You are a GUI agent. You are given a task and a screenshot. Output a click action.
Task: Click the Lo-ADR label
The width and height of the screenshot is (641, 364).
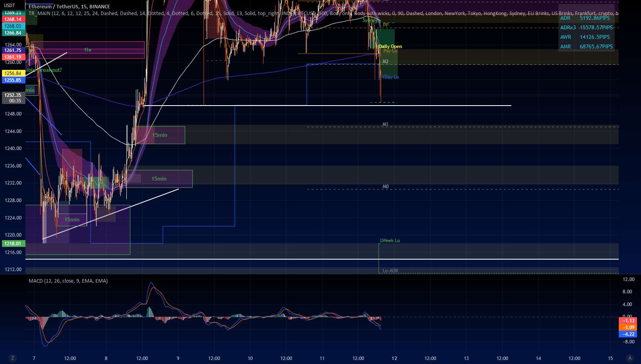[x=390, y=271]
